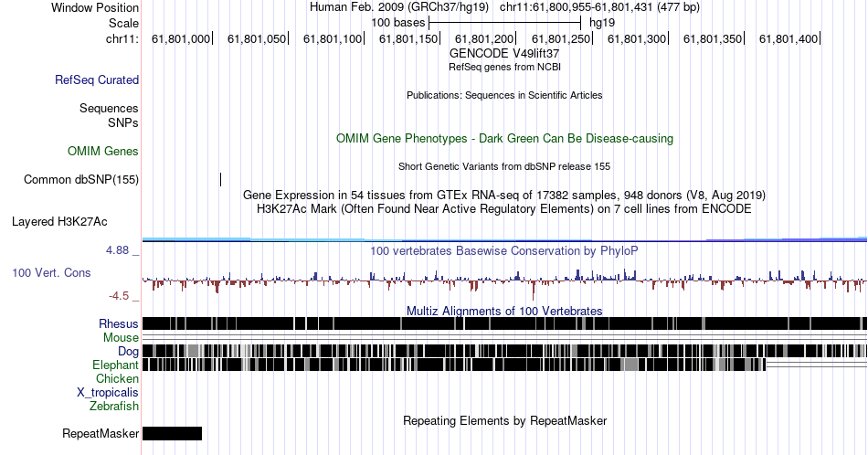
Task: Click the black RepeatMasker element block
Action: (172, 433)
